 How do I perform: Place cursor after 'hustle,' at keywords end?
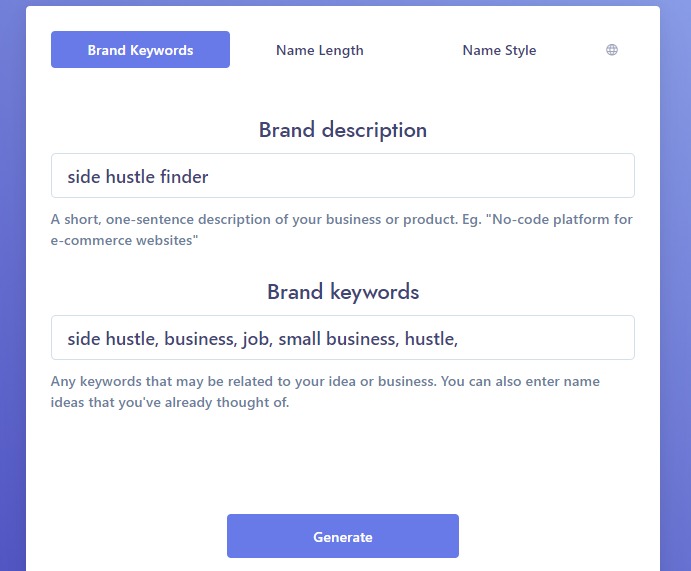point(460,339)
